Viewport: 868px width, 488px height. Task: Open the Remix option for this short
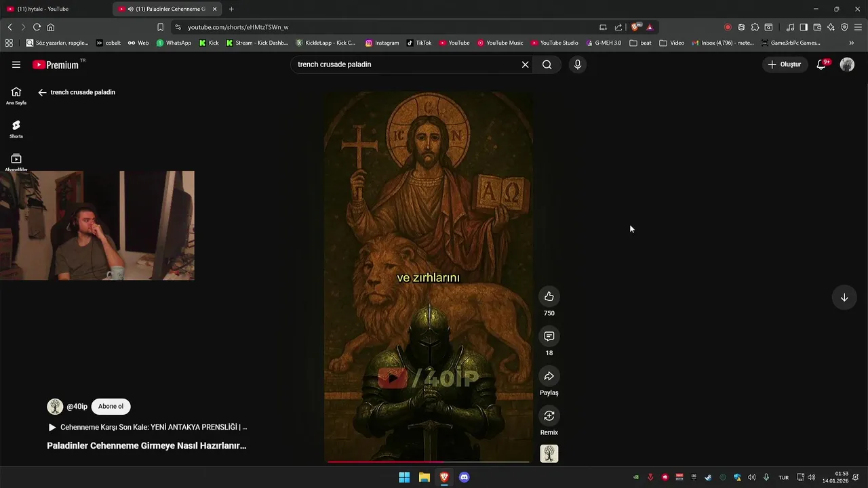pyautogui.click(x=549, y=415)
